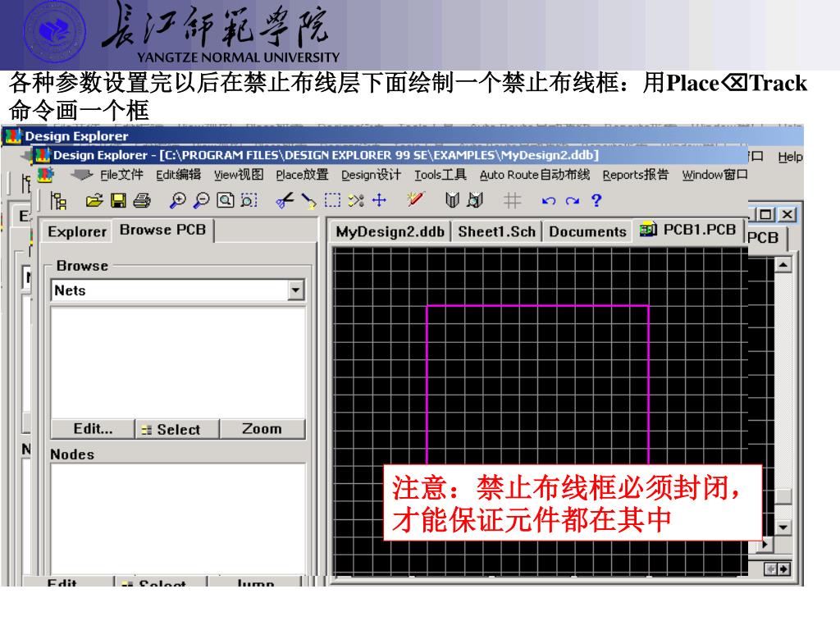Image resolution: width=840 pixels, height=630 pixels.
Task: Switch to the Explorer panel tab
Action: coord(76,231)
